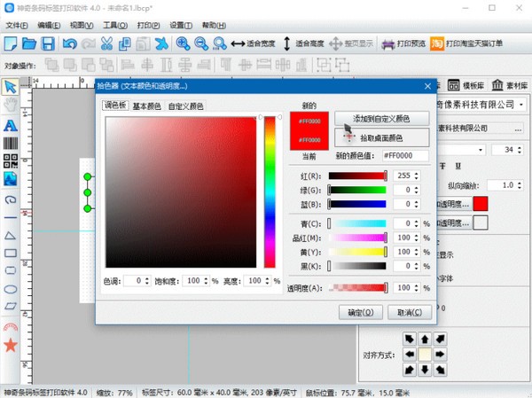Viewport: 532px width, 398px height.
Task: Select the star shape tool
Action: [11, 344]
